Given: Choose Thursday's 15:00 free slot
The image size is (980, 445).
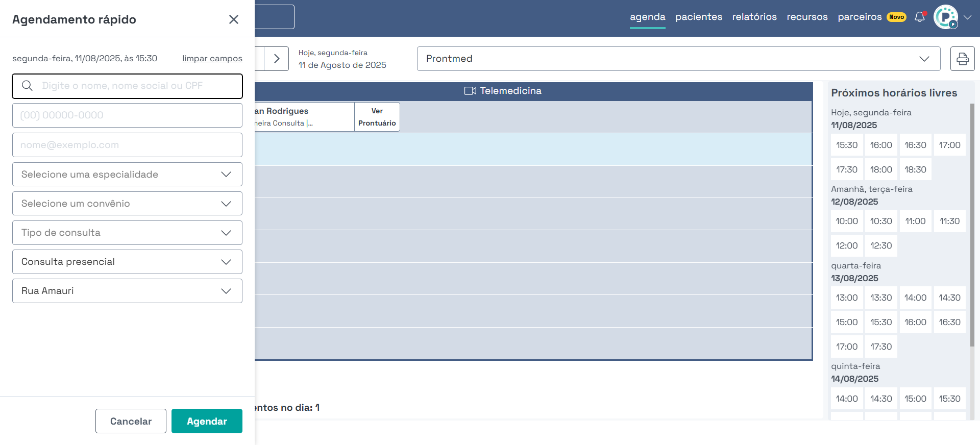Looking at the screenshot, I should pos(915,399).
